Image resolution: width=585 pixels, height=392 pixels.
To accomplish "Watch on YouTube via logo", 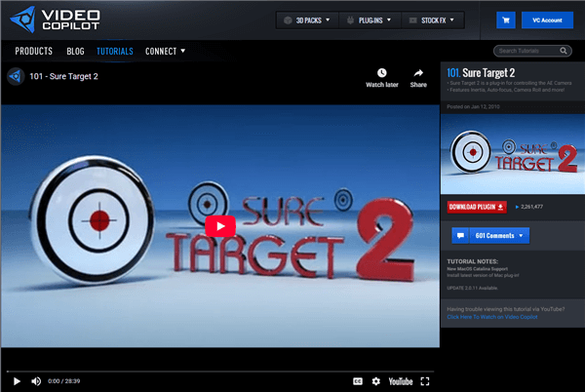I will 401,381.
